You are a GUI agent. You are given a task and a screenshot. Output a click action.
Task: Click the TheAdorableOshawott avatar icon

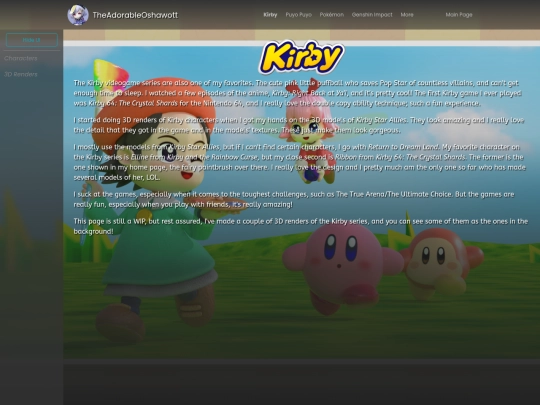click(x=77, y=15)
